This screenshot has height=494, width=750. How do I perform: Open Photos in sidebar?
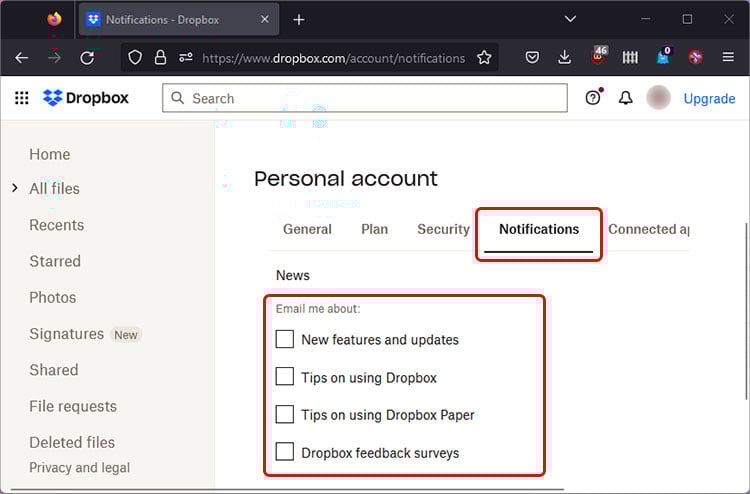(x=53, y=298)
